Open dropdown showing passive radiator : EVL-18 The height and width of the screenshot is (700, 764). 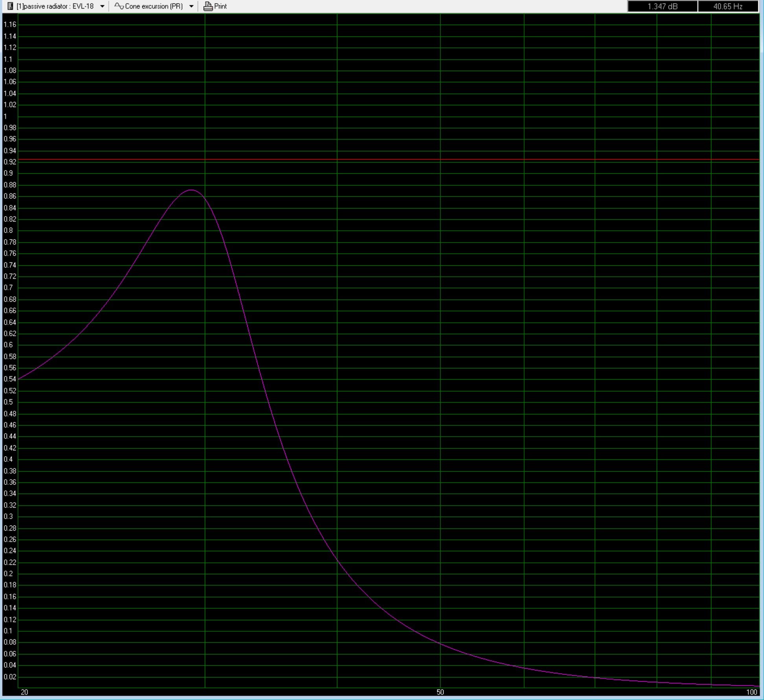tap(102, 6)
